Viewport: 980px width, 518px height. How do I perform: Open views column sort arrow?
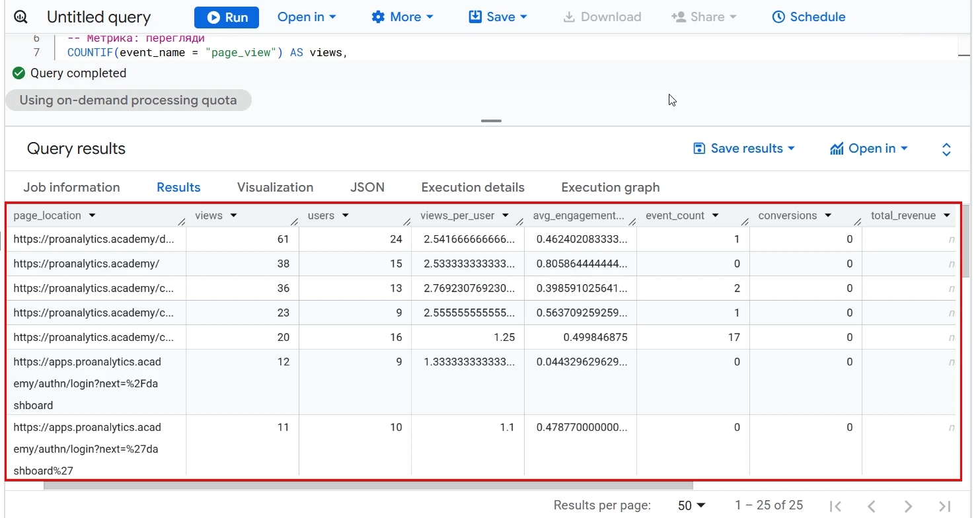(x=233, y=215)
